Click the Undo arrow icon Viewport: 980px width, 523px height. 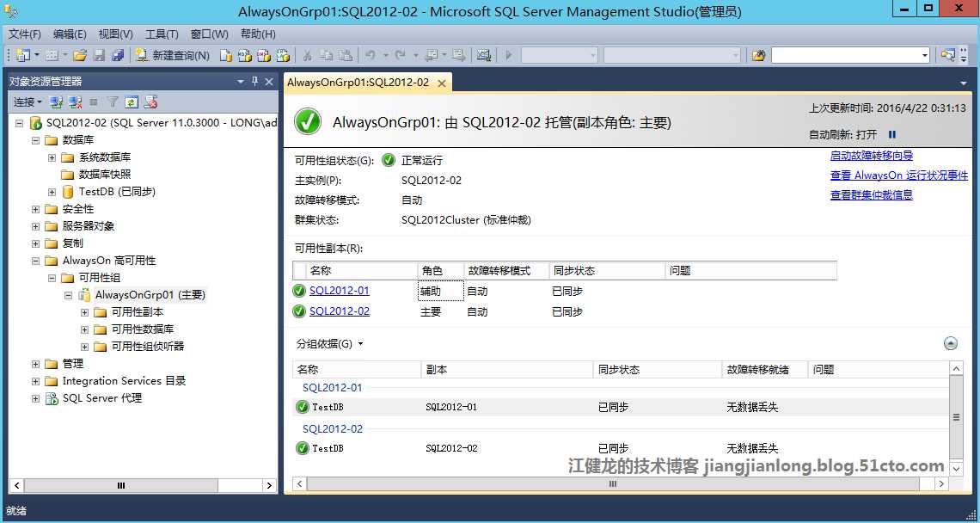pos(370,56)
